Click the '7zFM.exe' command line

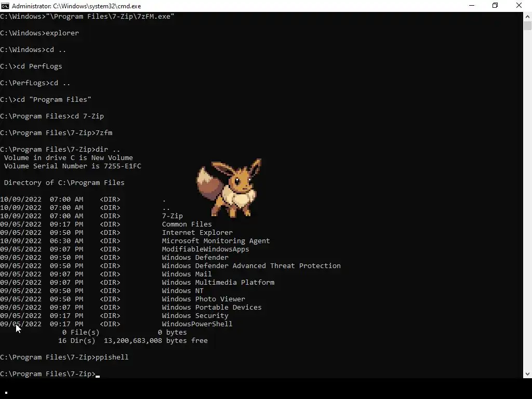point(87,16)
